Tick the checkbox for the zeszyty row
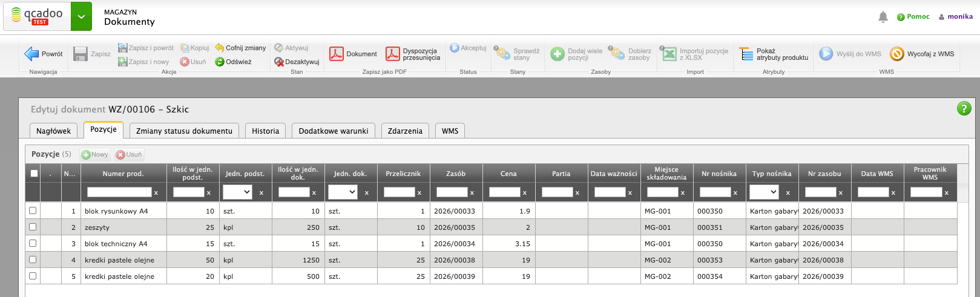Image resolution: width=980 pixels, height=297 pixels. pyautogui.click(x=33, y=227)
